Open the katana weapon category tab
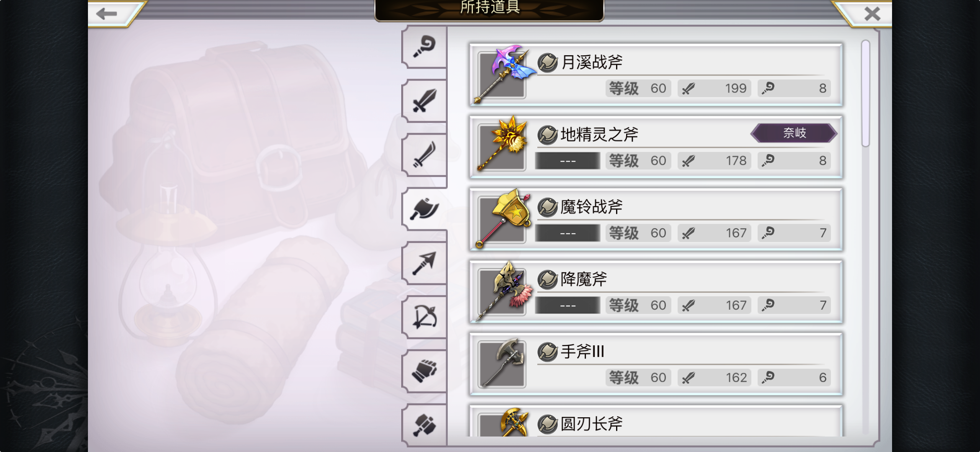The height and width of the screenshot is (452, 980). click(424, 155)
